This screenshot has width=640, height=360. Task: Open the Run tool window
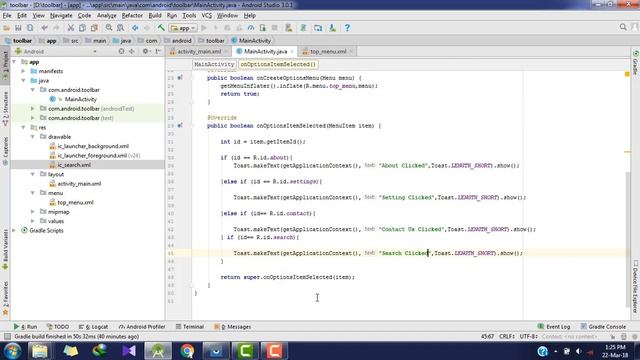pos(25,327)
